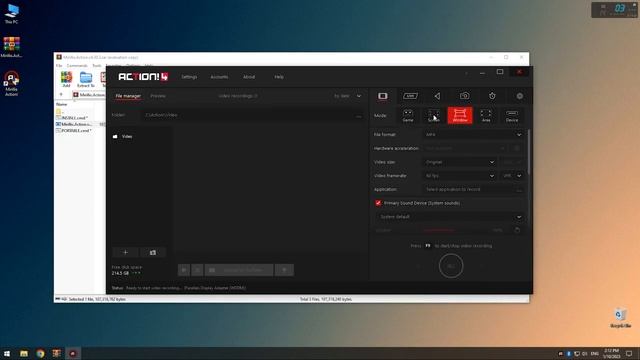Image resolution: width=640 pixels, height=360 pixels.
Task: Open Google Chrome from the taskbar
Action: tap(40, 353)
